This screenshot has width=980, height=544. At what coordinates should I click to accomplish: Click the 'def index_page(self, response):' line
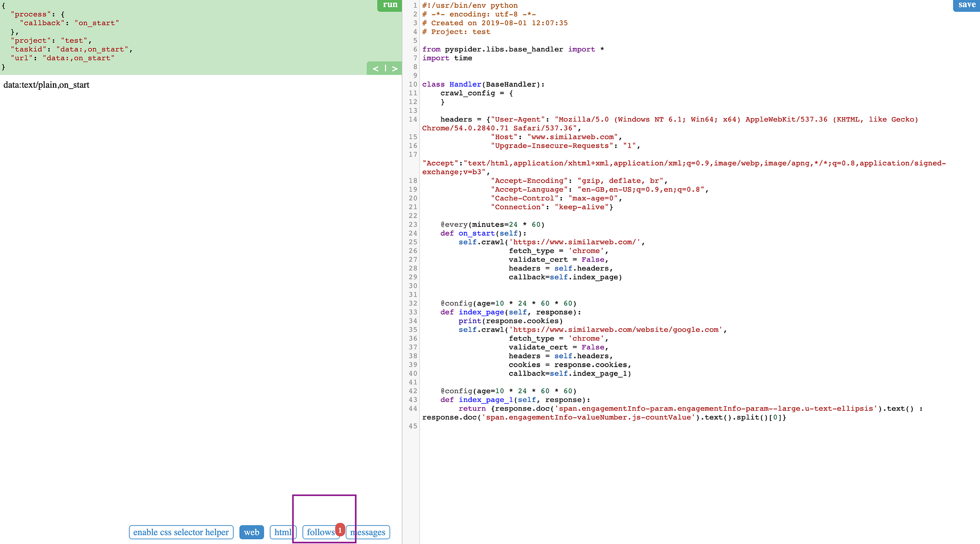pyautogui.click(x=511, y=312)
